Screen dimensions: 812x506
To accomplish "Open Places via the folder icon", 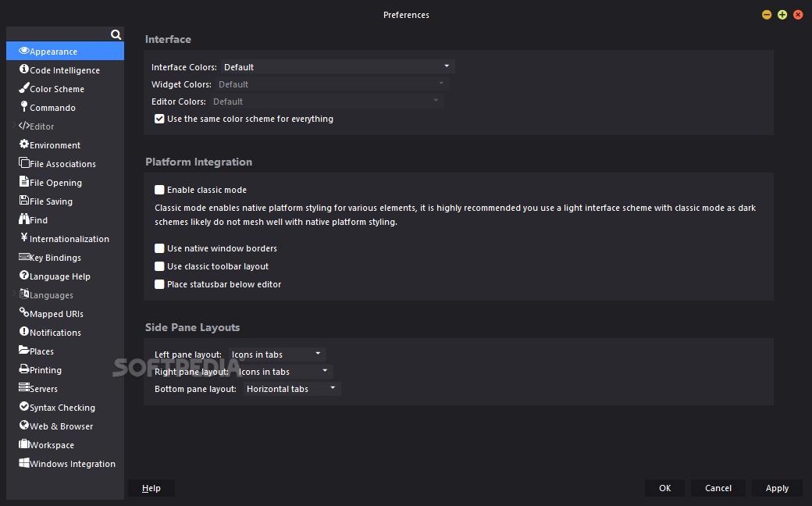I will point(23,351).
